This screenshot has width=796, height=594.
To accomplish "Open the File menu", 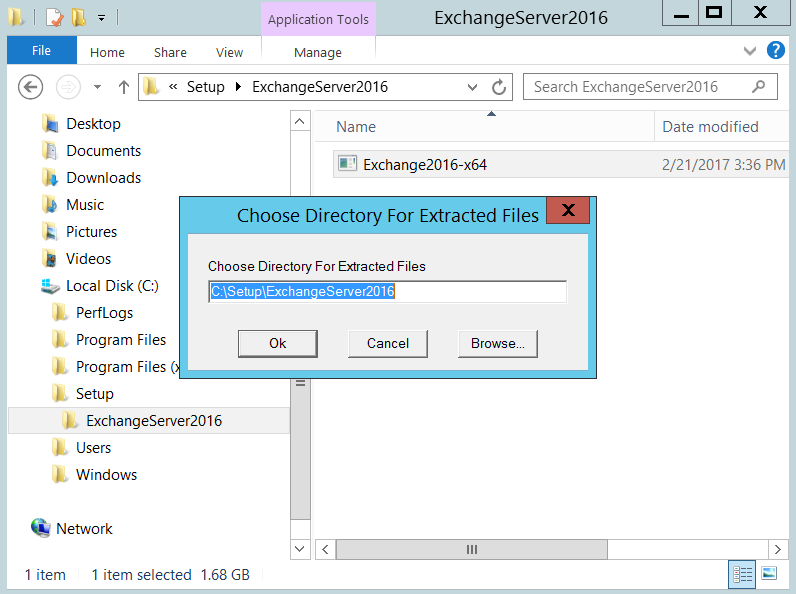I will click(x=41, y=51).
